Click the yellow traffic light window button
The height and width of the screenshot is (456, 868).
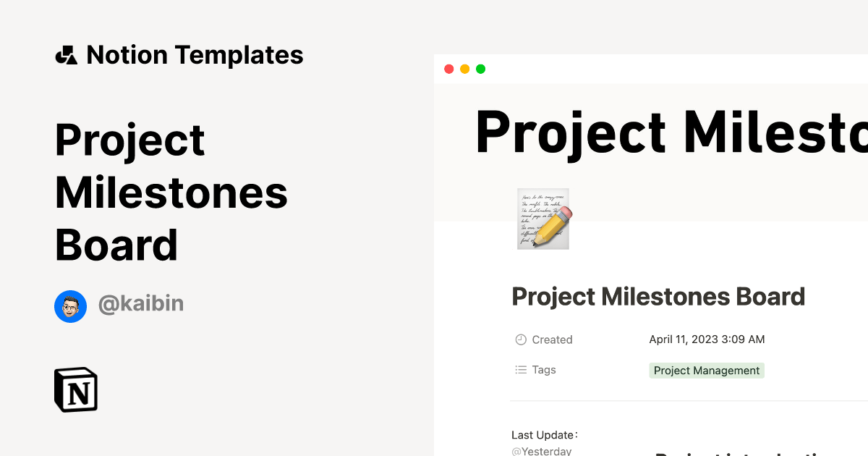tap(464, 69)
